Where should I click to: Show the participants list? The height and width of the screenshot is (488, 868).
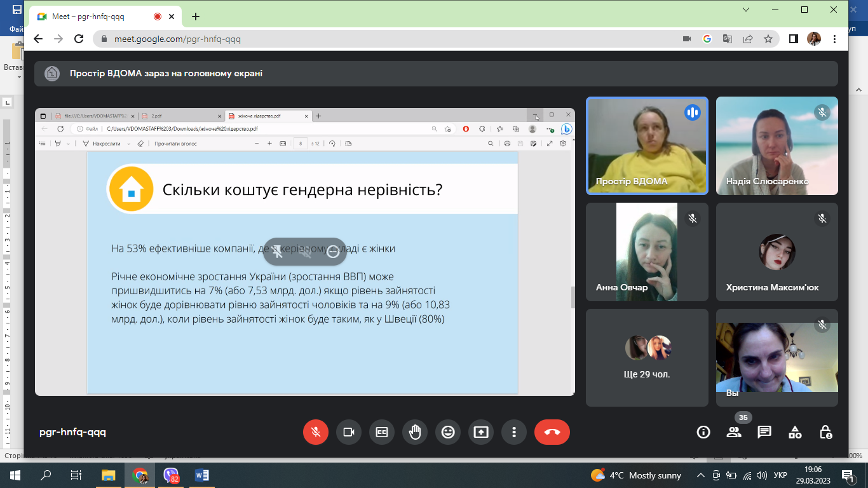click(x=734, y=432)
